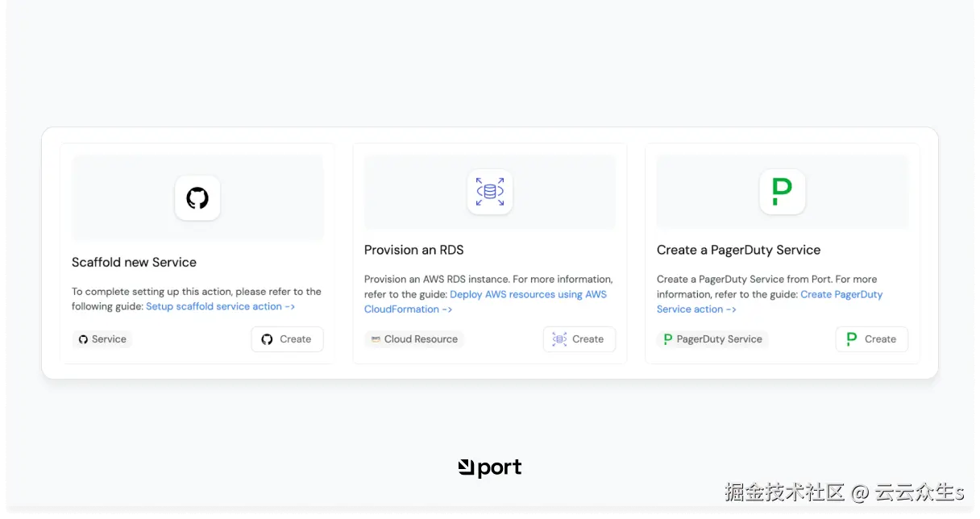Click the large GitHub icon on Scaffold card
The height and width of the screenshot is (519, 980).
point(197,198)
